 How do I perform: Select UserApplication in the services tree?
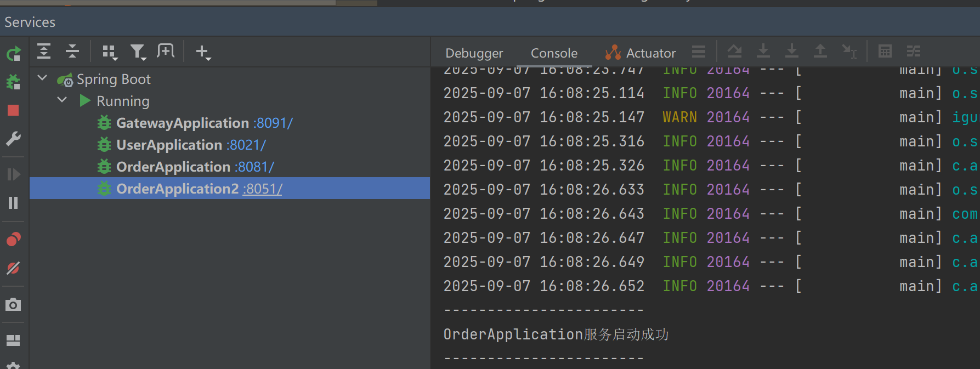pos(169,145)
